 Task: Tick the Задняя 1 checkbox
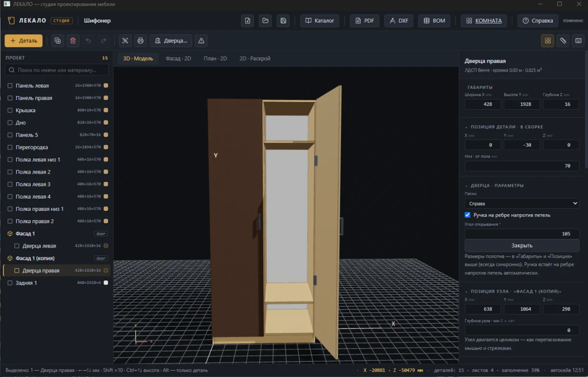[x=10, y=283]
